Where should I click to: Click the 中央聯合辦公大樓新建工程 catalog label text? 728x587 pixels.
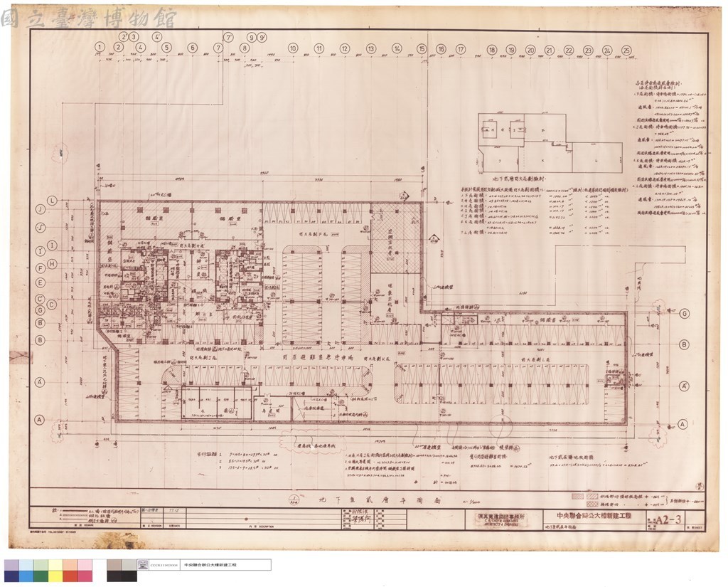pyautogui.click(x=210, y=565)
